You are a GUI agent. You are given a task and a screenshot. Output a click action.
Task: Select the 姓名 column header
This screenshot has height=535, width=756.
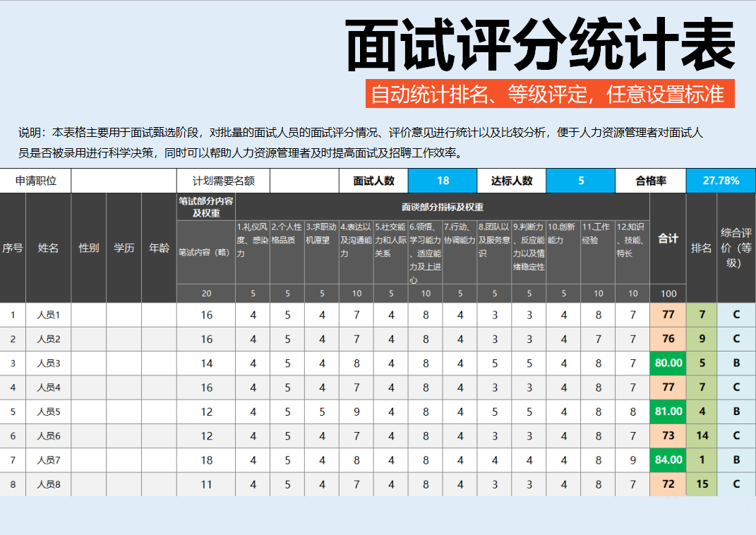click(x=48, y=248)
